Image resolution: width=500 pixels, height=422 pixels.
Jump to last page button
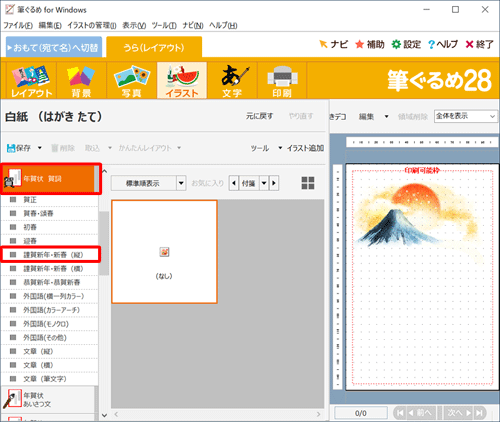coord(480,413)
